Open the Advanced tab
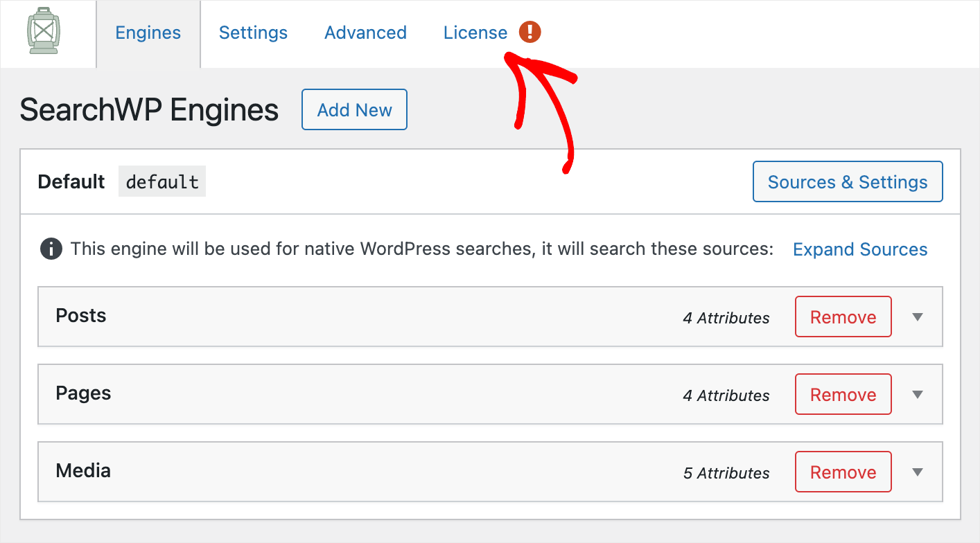This screenshot has height=543, width=980. tap(365, 33)
